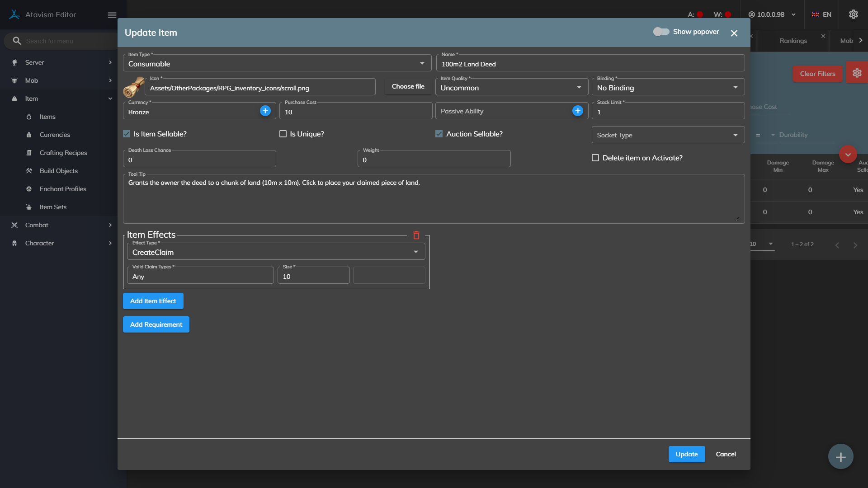Click the Update button

click(686, 454)
